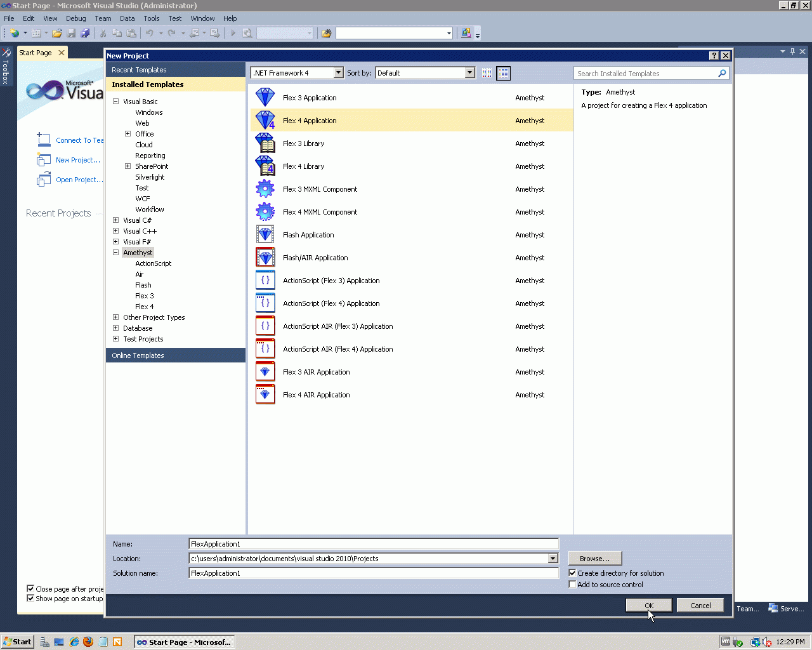
Task: Click into the project Name field
Action: click(x=374, y=544)
